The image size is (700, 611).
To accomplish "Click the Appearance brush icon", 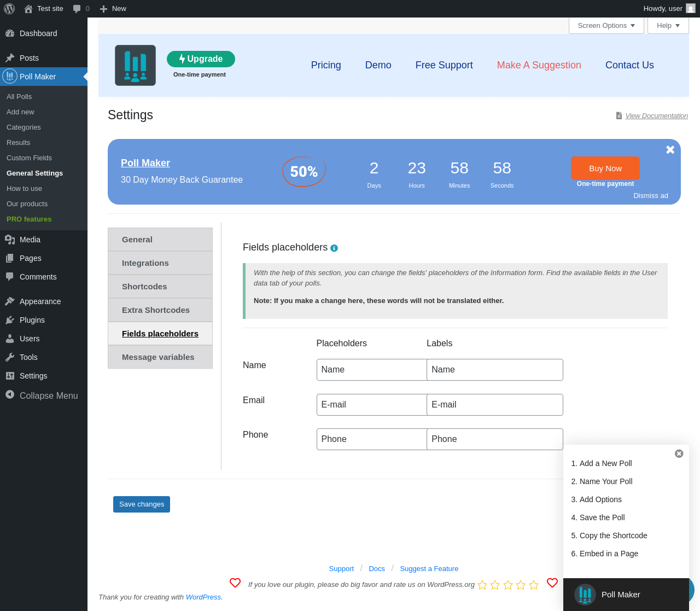I will 10,301.
